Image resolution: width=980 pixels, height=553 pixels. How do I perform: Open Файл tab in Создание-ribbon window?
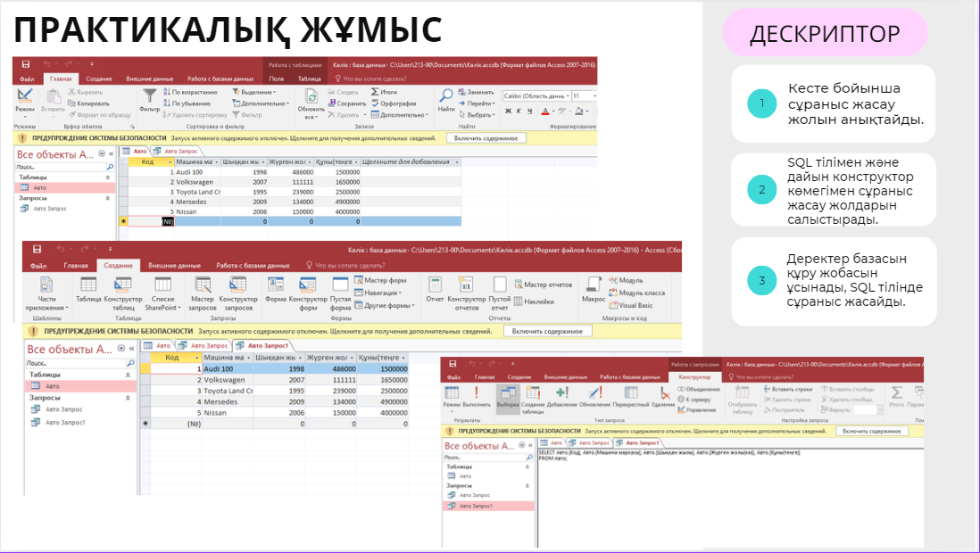38,266
